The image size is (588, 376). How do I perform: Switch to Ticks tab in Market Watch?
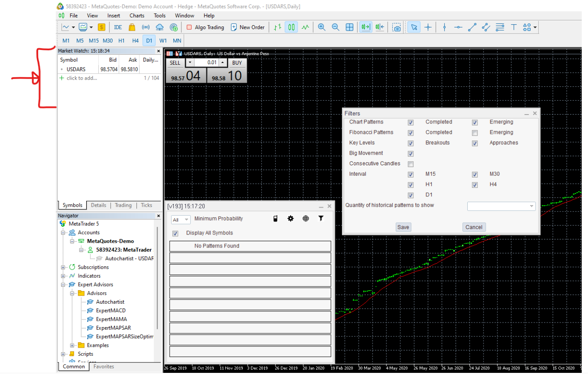click(x=147, y=205)
